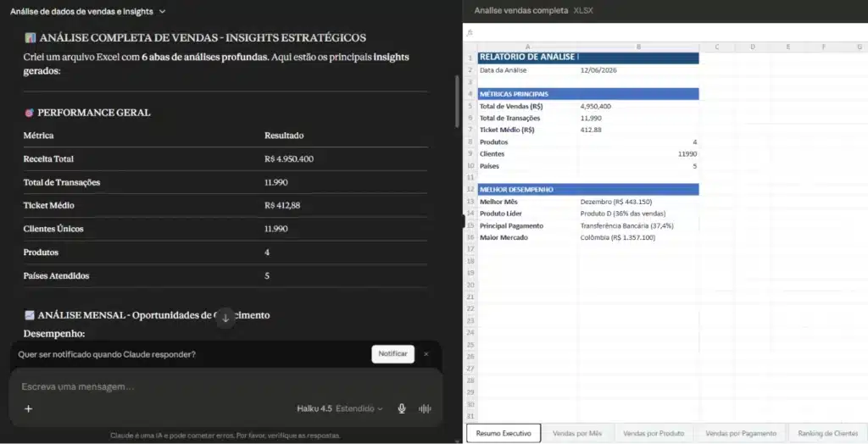Select cell Dezembro (R$ 443.150)
This screenshot has width=868, height=444.
639,202
